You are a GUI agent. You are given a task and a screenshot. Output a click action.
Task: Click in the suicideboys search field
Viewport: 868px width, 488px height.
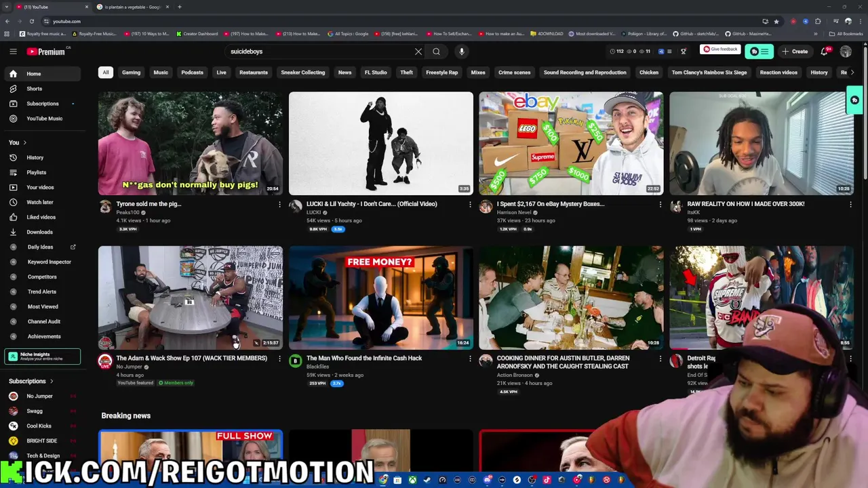[319, 52]
